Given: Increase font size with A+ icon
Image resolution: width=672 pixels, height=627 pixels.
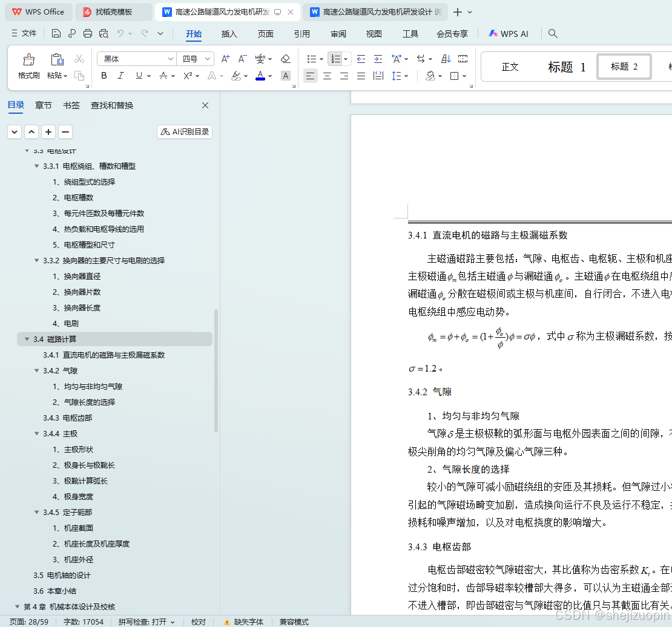Looking at the screenshot, I should tap(225, 59).
